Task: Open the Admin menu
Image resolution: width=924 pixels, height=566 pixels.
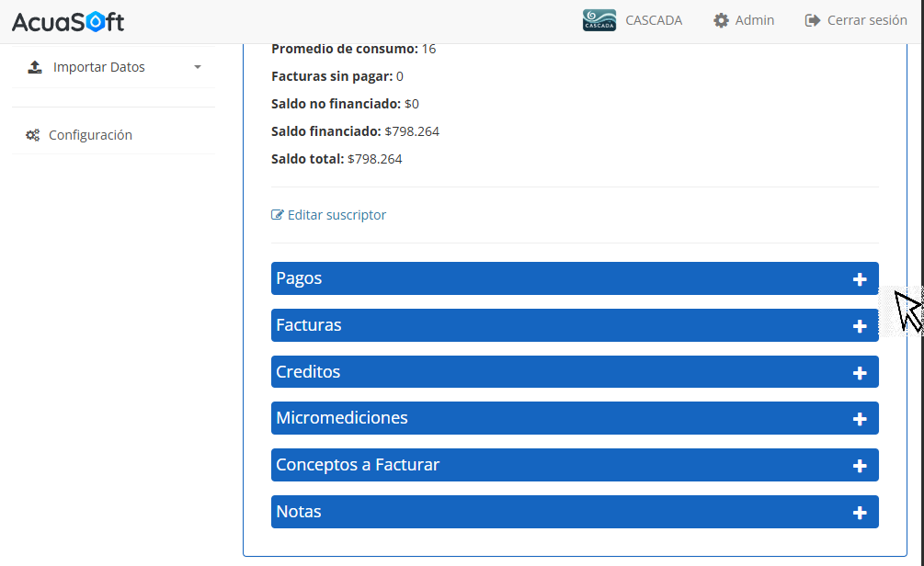Action: (754, 20)
